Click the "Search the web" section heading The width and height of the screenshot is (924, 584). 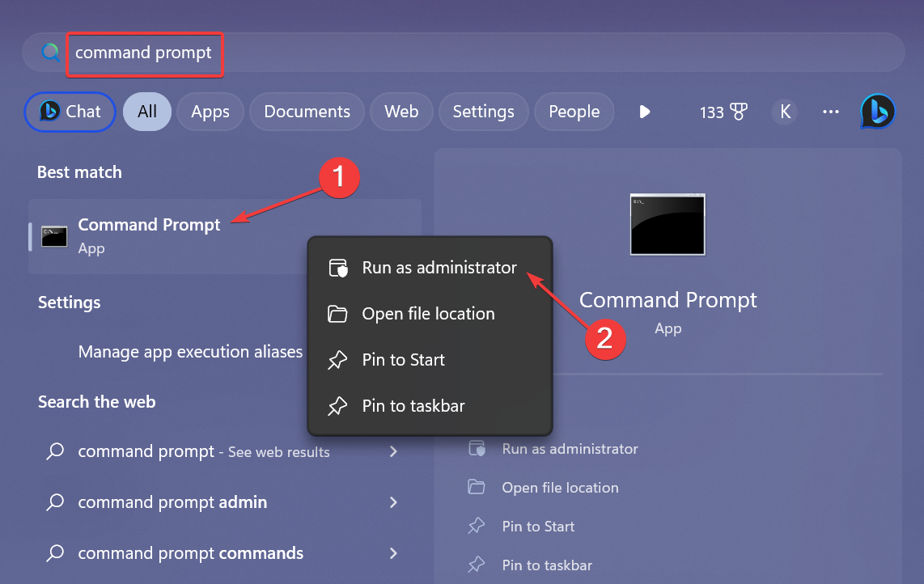96,402
